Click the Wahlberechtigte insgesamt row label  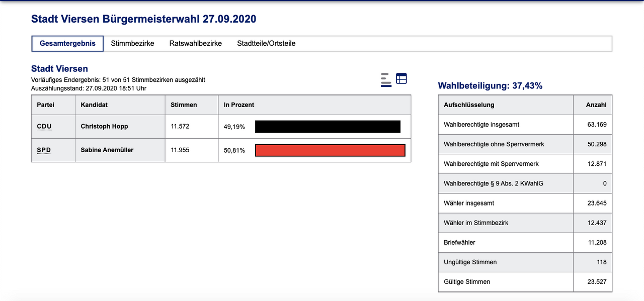pos(481,124)
